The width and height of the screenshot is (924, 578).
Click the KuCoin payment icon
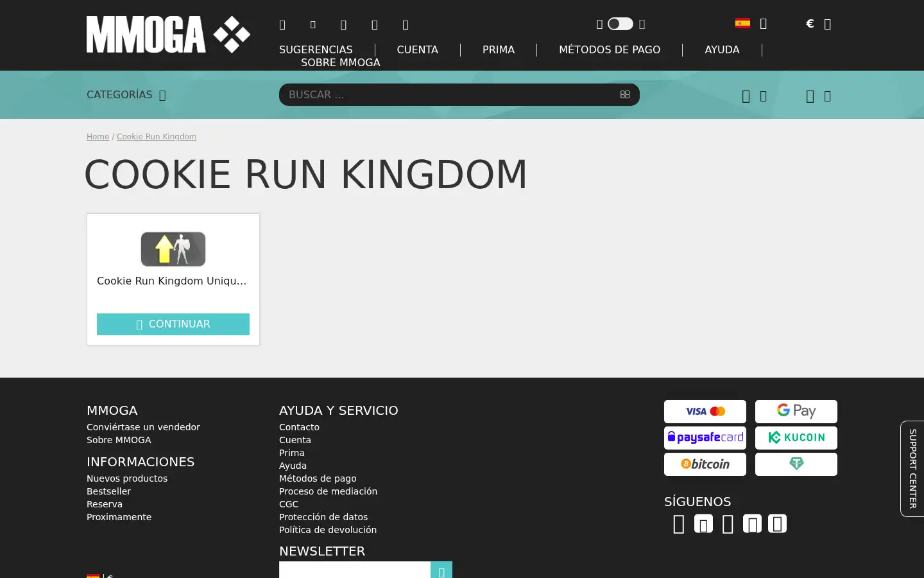pos(796,438)
